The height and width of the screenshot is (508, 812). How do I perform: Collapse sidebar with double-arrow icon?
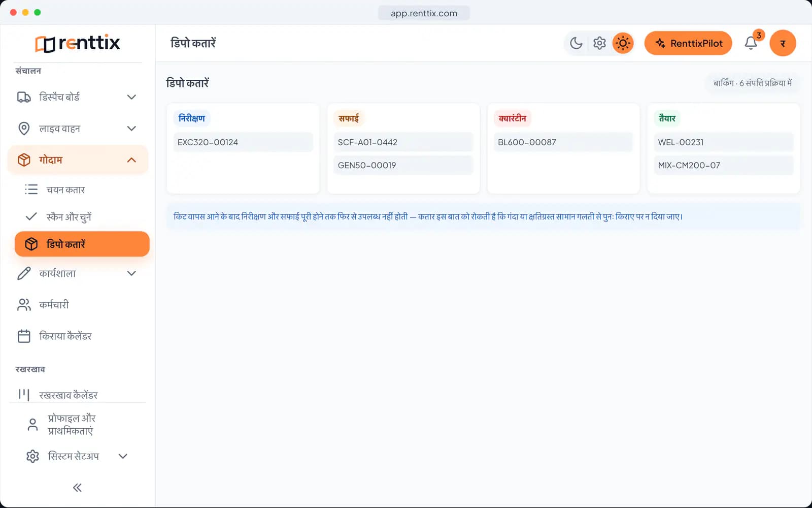pyautogui.click(x=77, y=488)
